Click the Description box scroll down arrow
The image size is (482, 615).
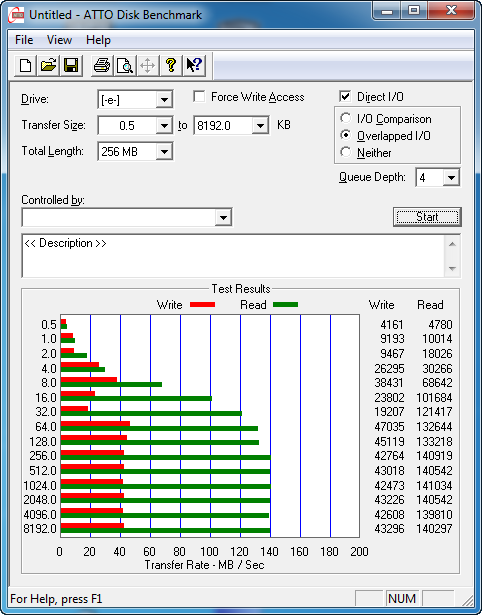click(x=452, y=269)
